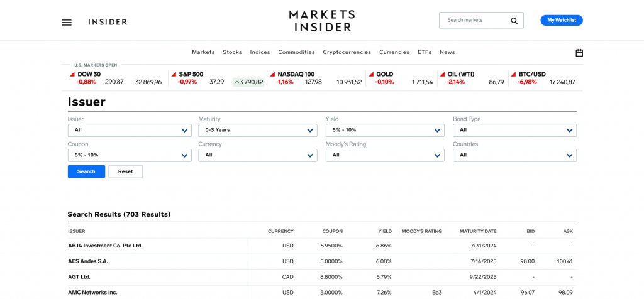Image resolution: width=644 pixels, height=299 pixels.
Task: Open the Commodities menu
Action: coord(297,52)
